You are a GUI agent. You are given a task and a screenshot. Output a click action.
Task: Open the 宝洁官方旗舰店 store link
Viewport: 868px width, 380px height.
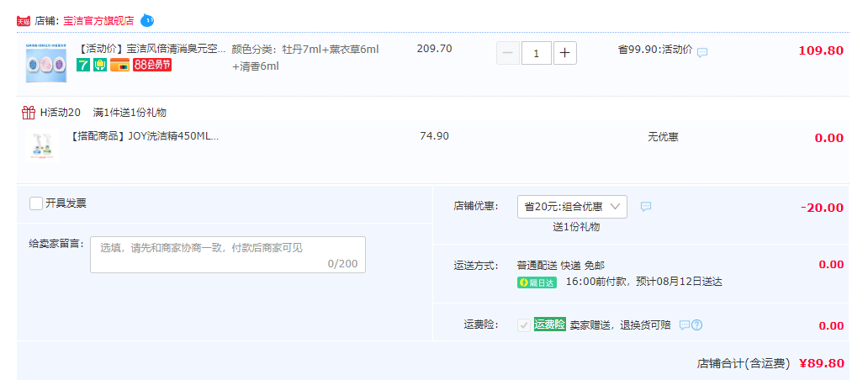98,21
